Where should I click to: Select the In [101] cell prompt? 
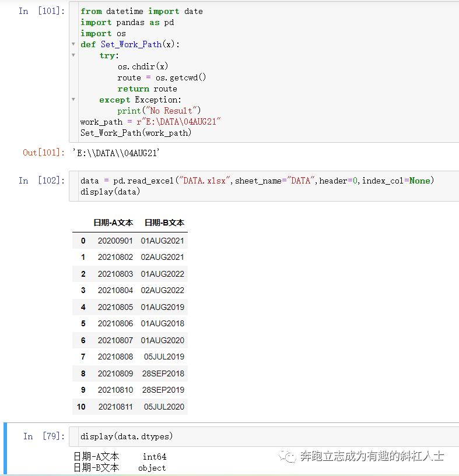[x=41, y=11]
